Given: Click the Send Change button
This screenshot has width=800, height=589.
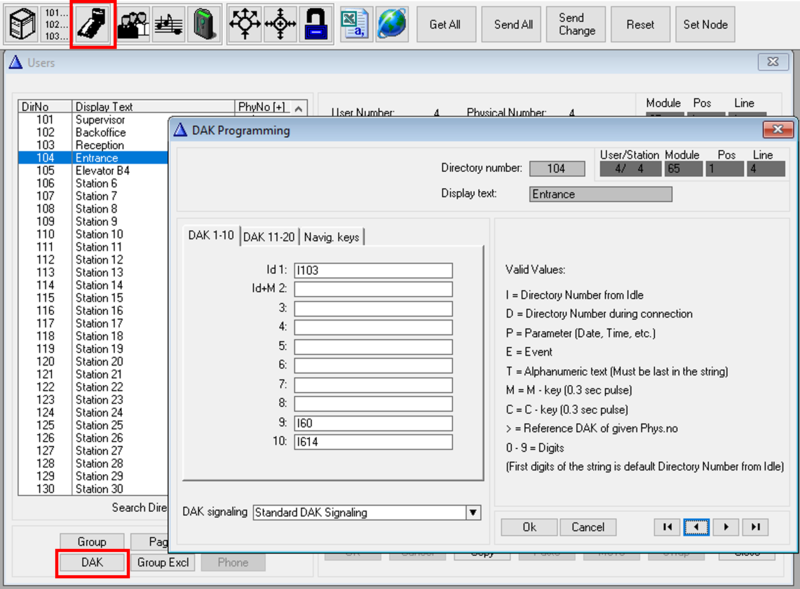Looking at the screenshot, I should click(577, 24).
